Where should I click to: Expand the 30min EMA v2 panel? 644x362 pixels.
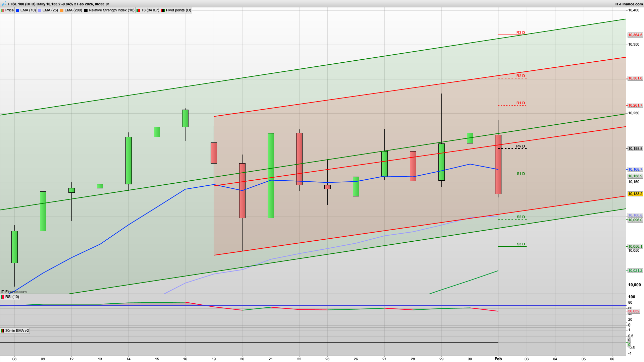pyautogui.click(x=17, y=330)
